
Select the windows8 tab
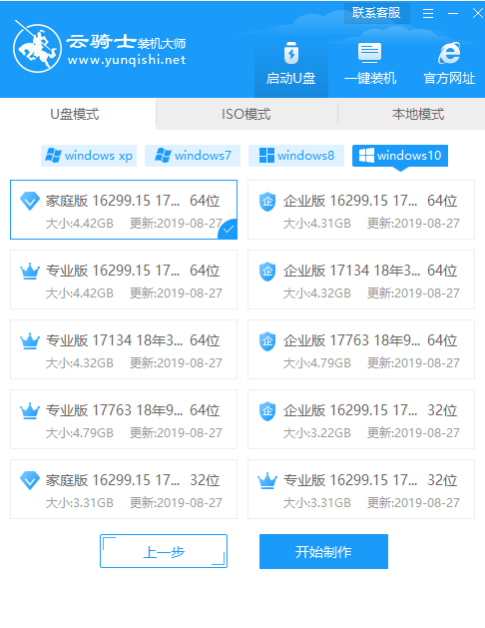pos(296,155)
